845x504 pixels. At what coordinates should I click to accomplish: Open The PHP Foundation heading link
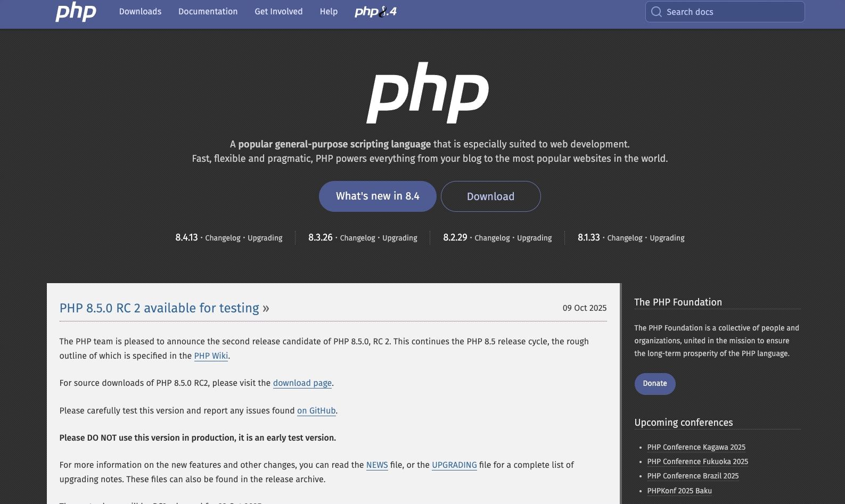(678, 302)
